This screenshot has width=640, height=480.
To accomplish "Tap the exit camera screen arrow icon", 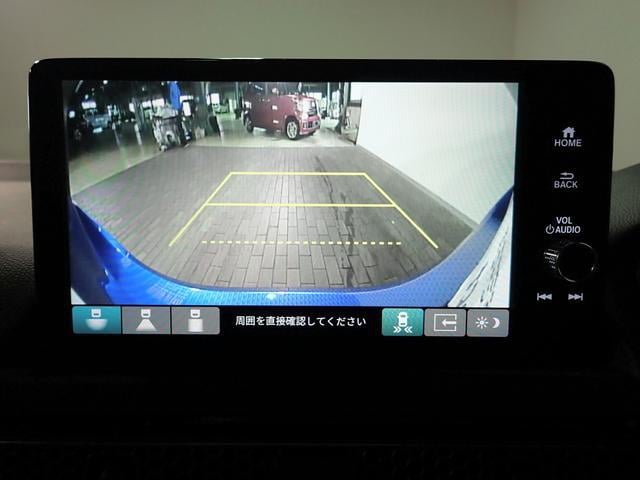I will pos(445,322).
